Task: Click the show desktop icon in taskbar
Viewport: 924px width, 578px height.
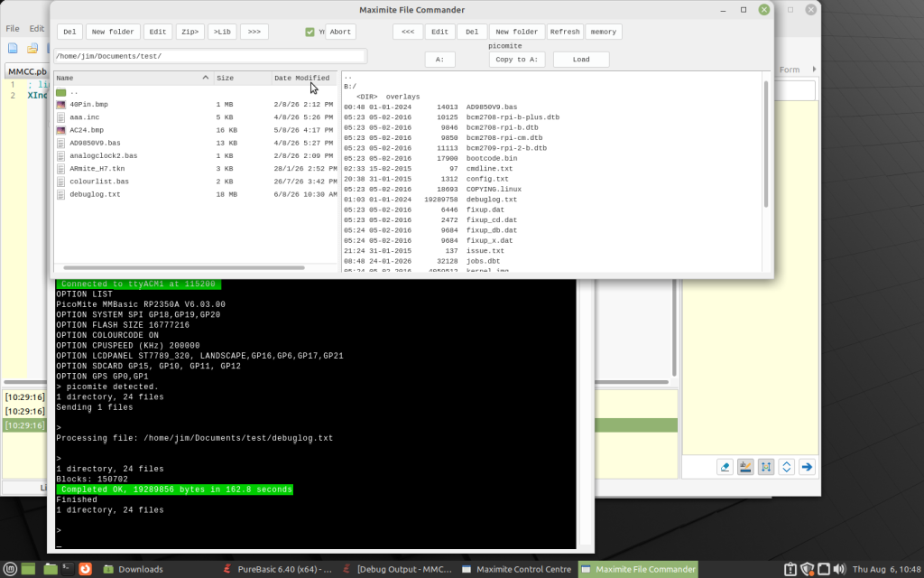Action: point(28,569)
